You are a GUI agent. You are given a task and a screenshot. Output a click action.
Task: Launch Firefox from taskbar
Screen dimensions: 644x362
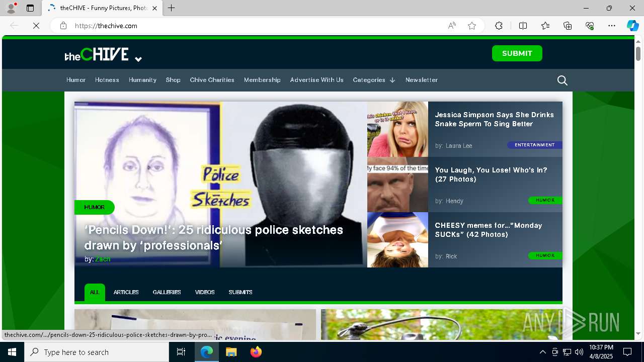click(256, 352)
